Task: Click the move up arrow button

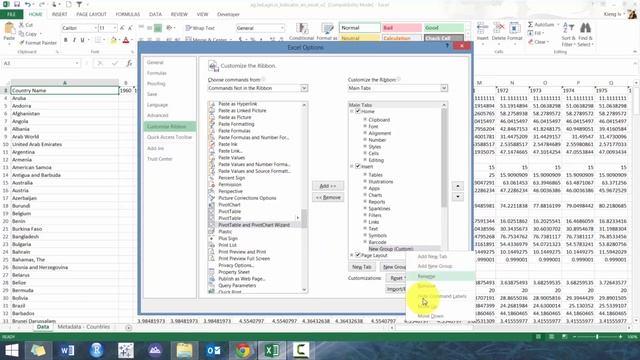Action: pyautogui.click(x=458, y=186)
